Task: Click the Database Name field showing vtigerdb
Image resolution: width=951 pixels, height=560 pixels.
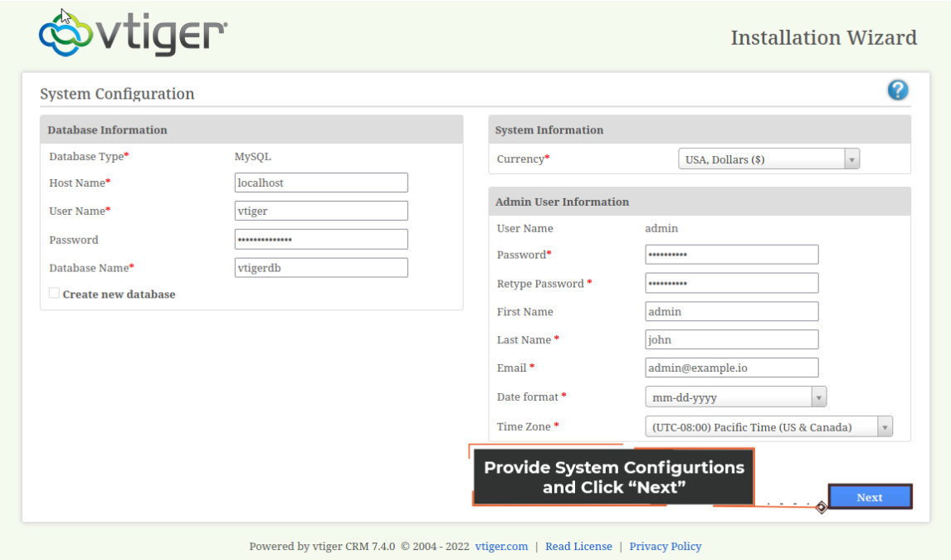Action: (321, 267)
